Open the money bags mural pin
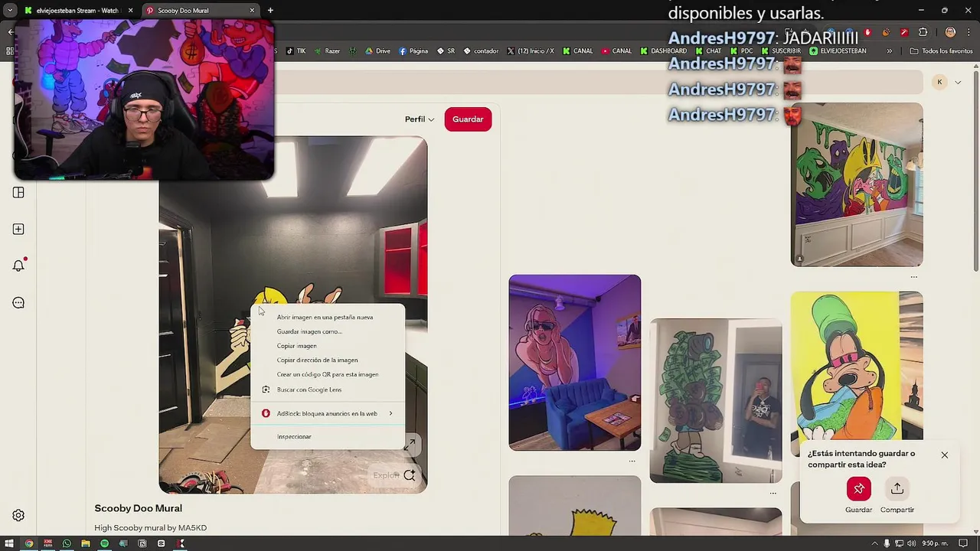 click(716, 401)
